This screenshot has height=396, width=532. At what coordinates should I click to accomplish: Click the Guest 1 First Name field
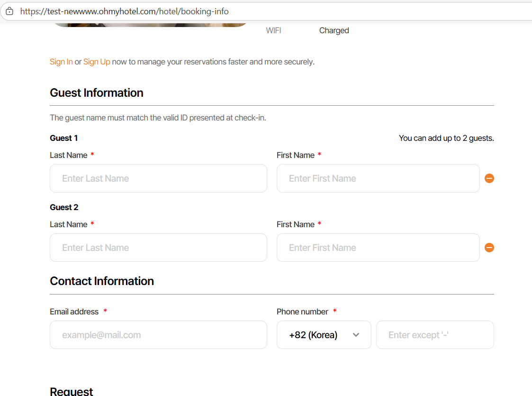point(378,178)
